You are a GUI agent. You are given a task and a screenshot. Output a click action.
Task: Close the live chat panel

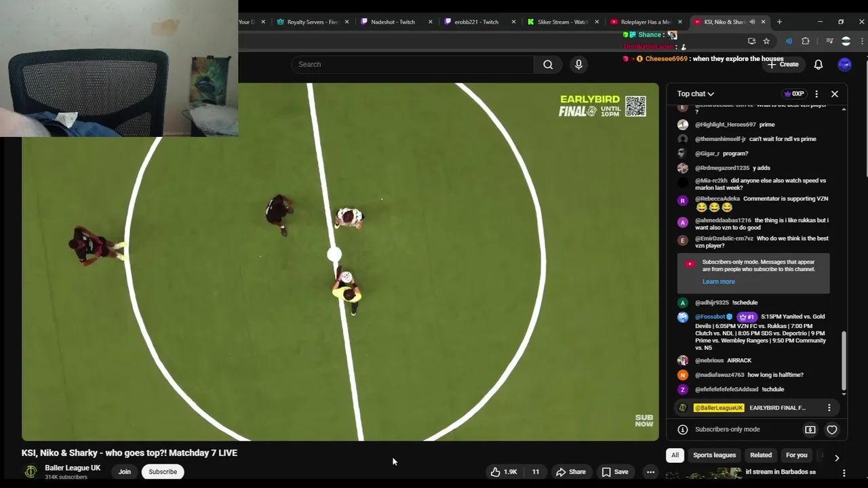835,94
